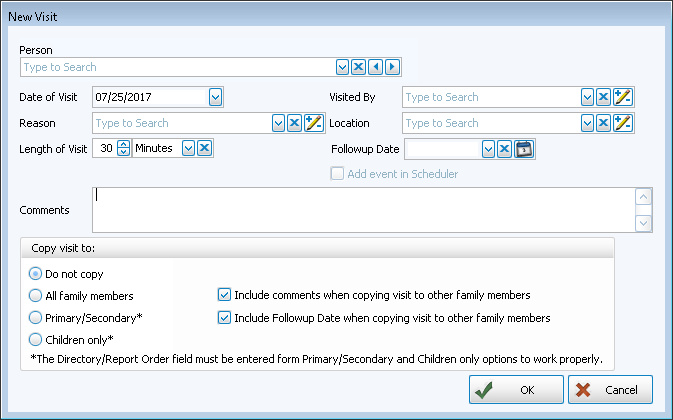Screen dimensions: 673x420
Task: Select the Children only radio button
Action: point(36,339)
